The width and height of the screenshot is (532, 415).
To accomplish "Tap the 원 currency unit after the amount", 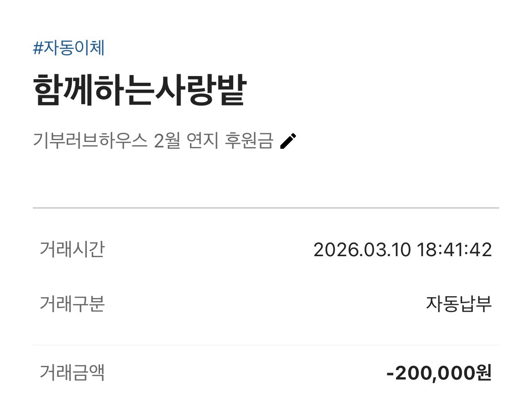I will coord(483,374).
